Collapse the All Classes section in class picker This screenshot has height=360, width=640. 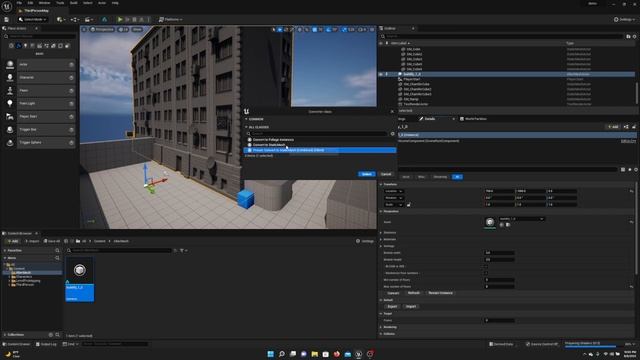coord(246,127)
